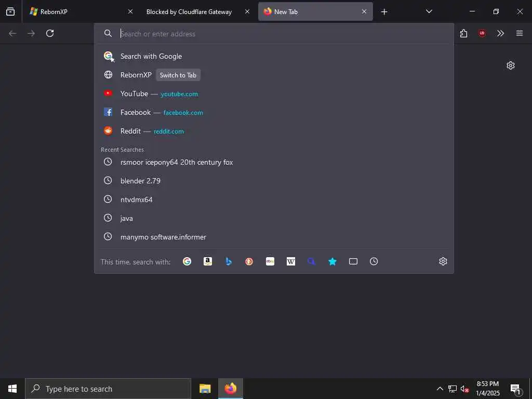Reload the current page

point(50,33)
